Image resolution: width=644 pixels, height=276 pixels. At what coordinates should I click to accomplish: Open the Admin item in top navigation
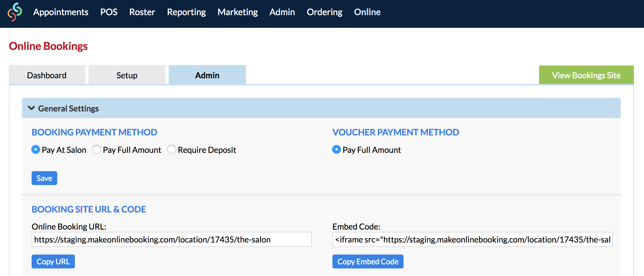tap(282, 12)
